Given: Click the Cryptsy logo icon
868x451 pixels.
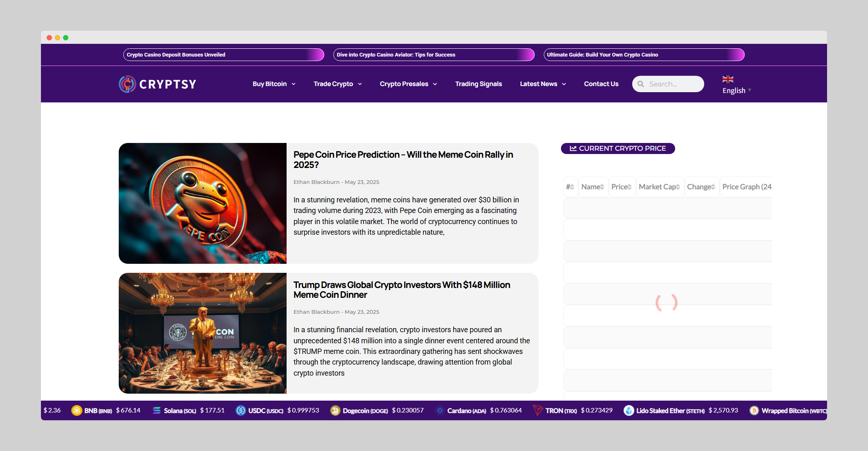Looking at the screenshot, I should pos(127,84).
